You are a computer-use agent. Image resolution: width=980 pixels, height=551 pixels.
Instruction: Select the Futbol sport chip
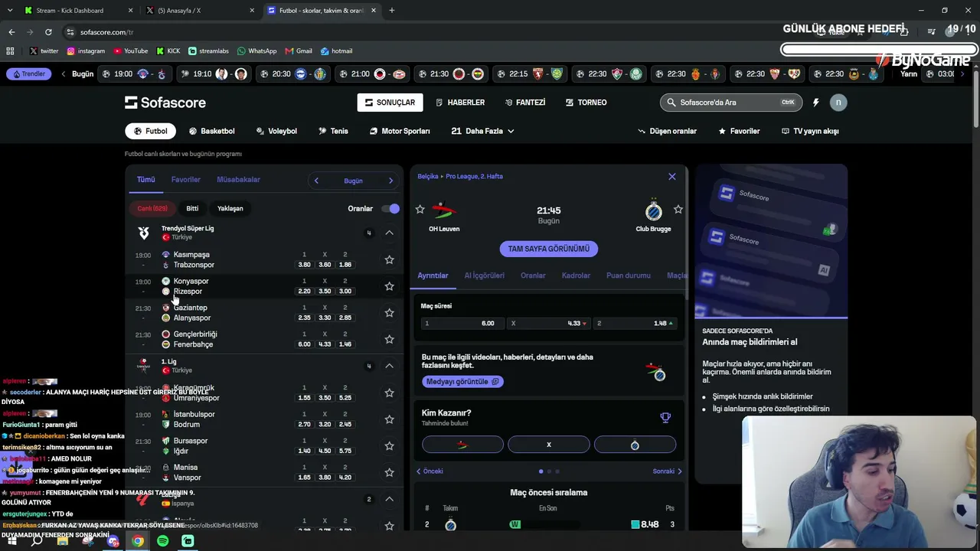(x=150, y=131)
